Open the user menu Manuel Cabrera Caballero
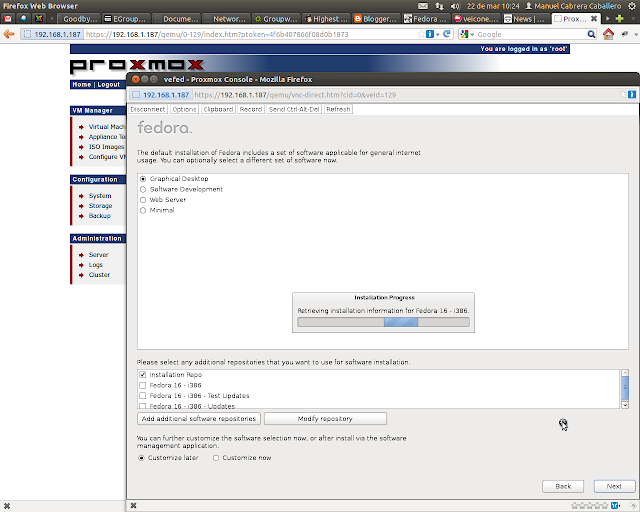The width and height of the screenshot is (640, 512). click(573, 6)
